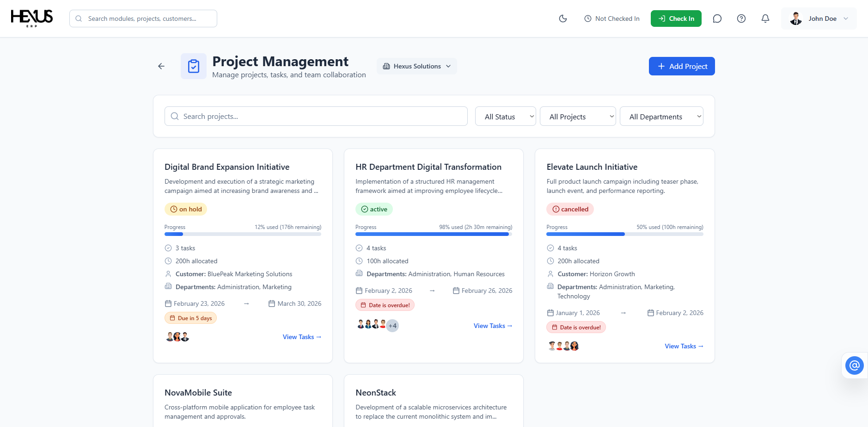Click Customer: BluePeak Marketing Solutions line
Viewport: 868px width, 427px height.
tap(229, 274)
